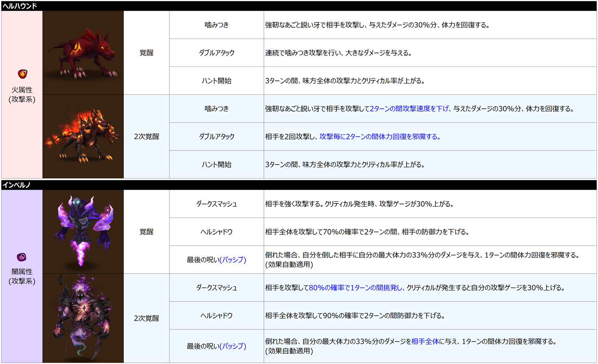Click the ヘルハウンド section header

coord(20,6)
